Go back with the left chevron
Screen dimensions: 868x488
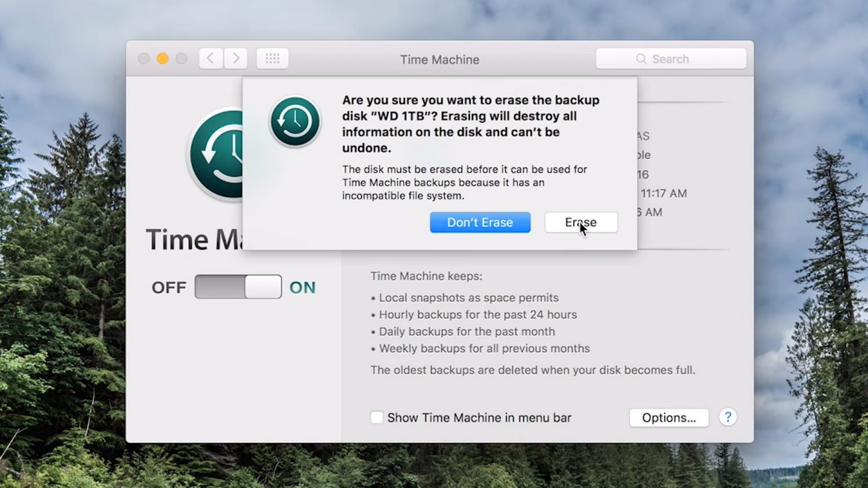210,58
